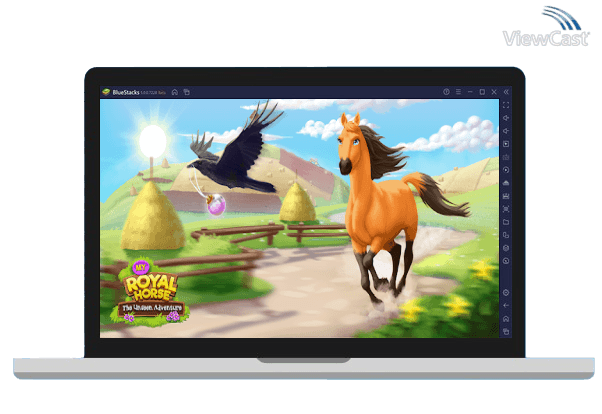Decrease volume using lower speaker icon
602x414 pixels.
click(506, 131)
